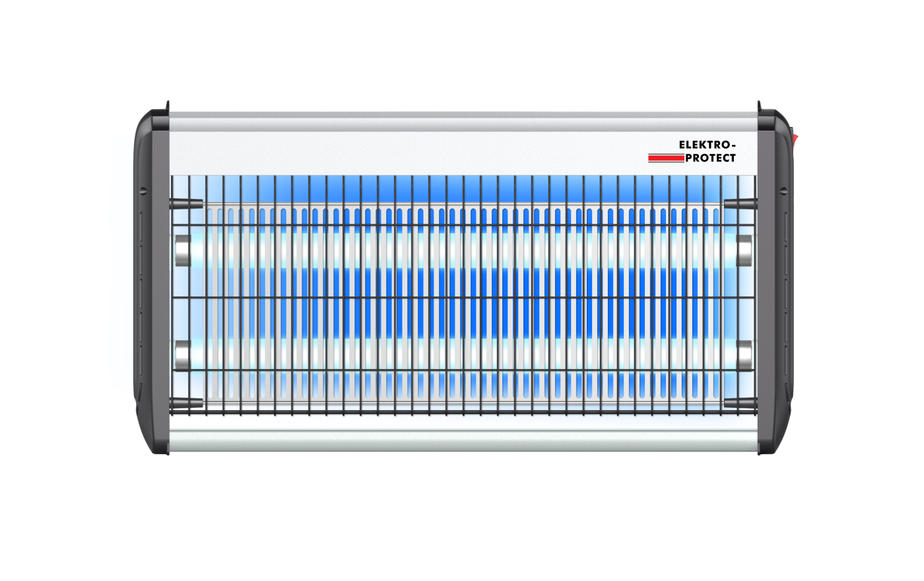Select the top-left black grid clip
The width and height of the screenshot is (924, 581).
click(186, 203)
